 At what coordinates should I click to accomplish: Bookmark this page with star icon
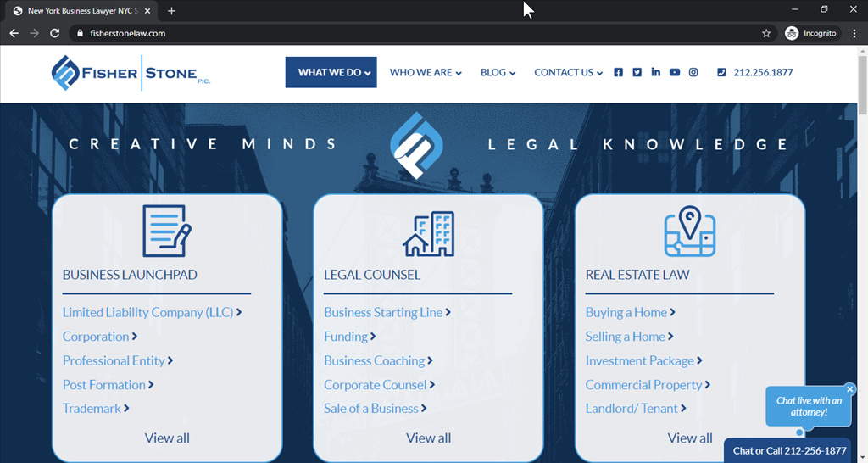[766, 33]
